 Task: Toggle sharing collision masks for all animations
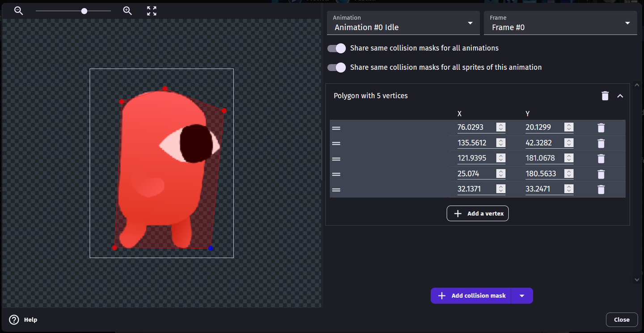(336, 48)
